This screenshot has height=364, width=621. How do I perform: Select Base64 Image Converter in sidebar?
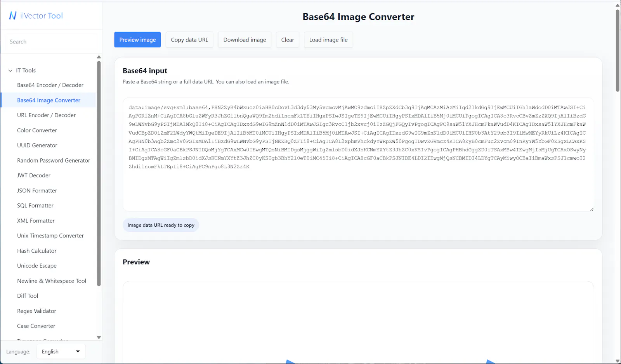pos(49,100)
